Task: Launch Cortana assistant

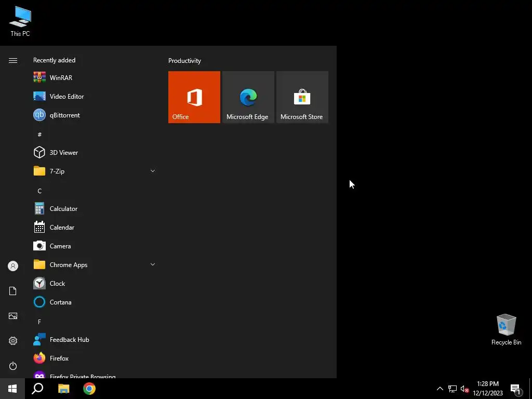Action: click(x=95, y=302)
